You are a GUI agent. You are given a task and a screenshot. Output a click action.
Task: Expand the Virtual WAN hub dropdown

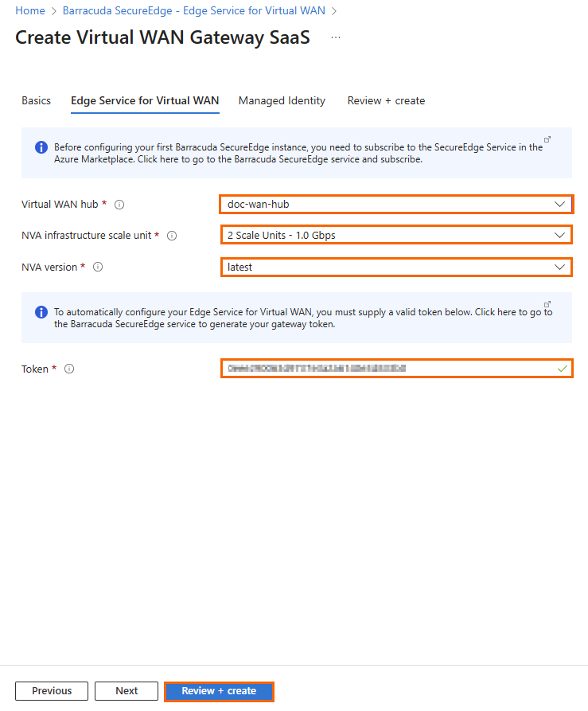[395, 205]
